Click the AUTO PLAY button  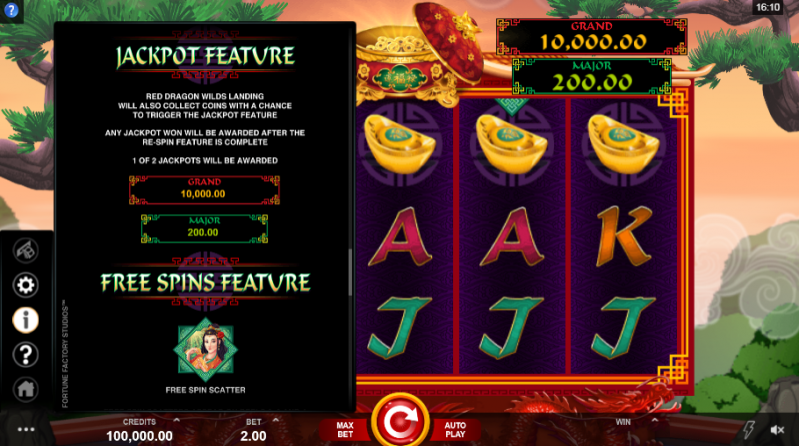click(455, 430)
